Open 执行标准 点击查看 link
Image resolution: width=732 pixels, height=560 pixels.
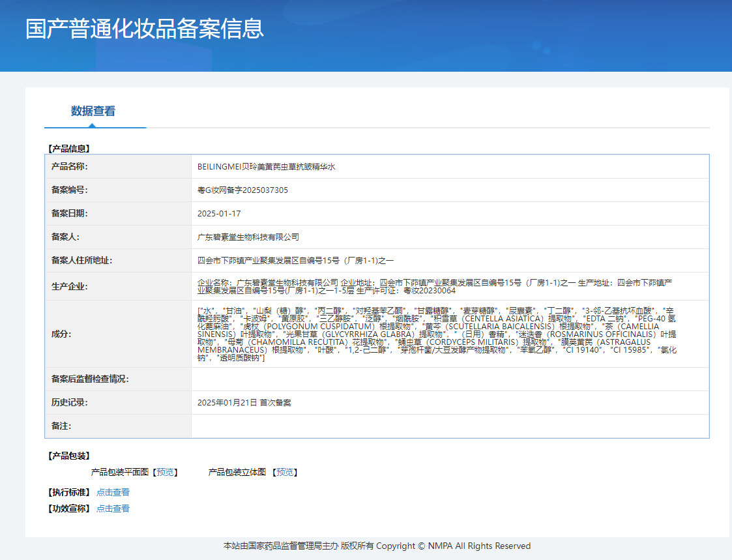(113, 492)
